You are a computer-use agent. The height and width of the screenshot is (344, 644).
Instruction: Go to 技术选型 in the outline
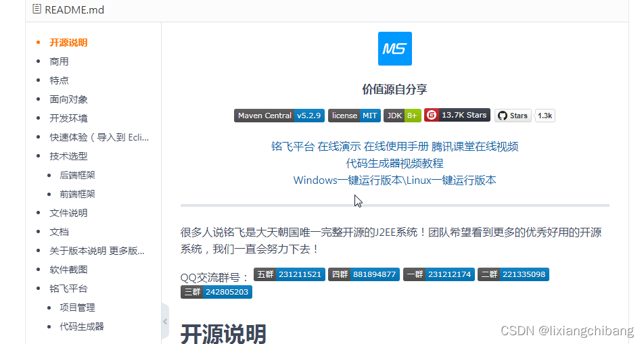pyautogui.click(x=68, y=156)
